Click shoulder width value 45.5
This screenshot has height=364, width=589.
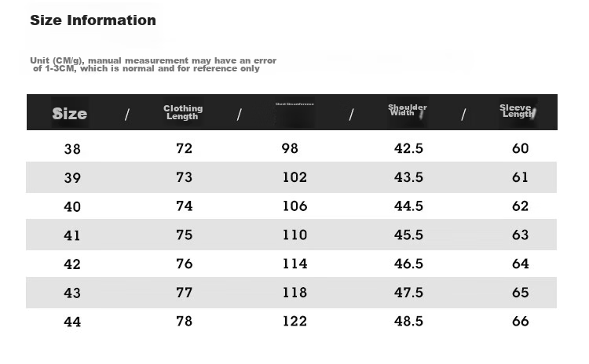point(408,235)
